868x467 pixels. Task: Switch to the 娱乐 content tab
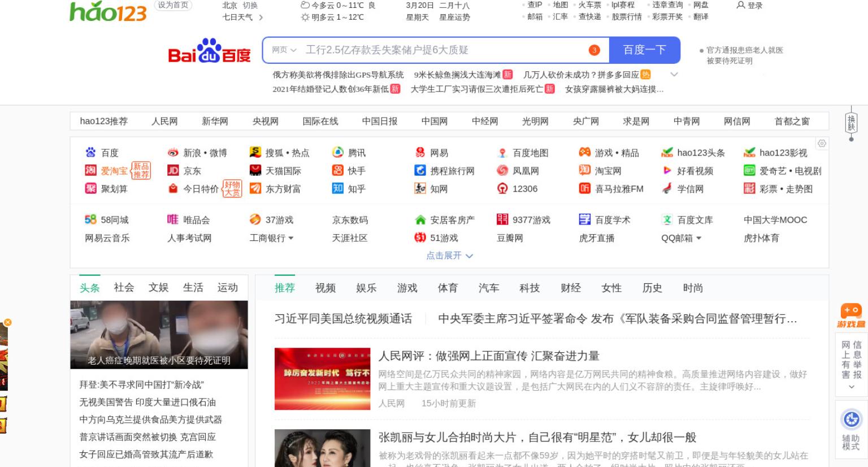tap(366, 288)
